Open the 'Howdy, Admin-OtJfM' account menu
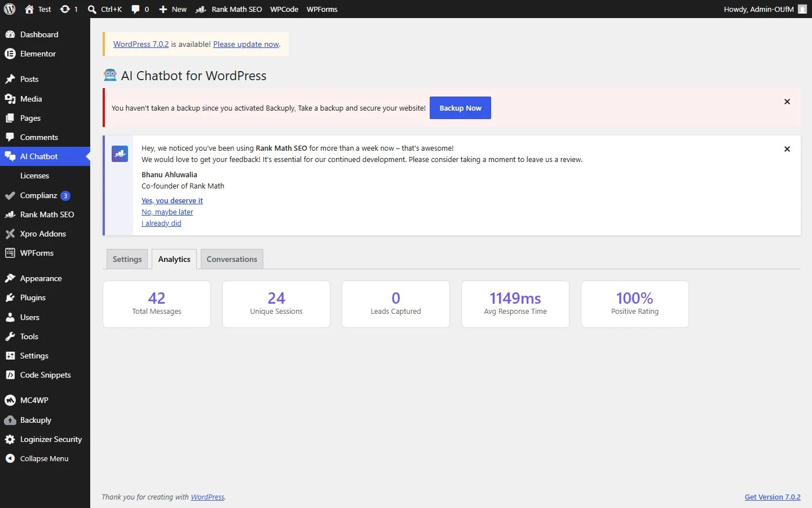Viewport: 812px width, 508px height. (765, 9)
